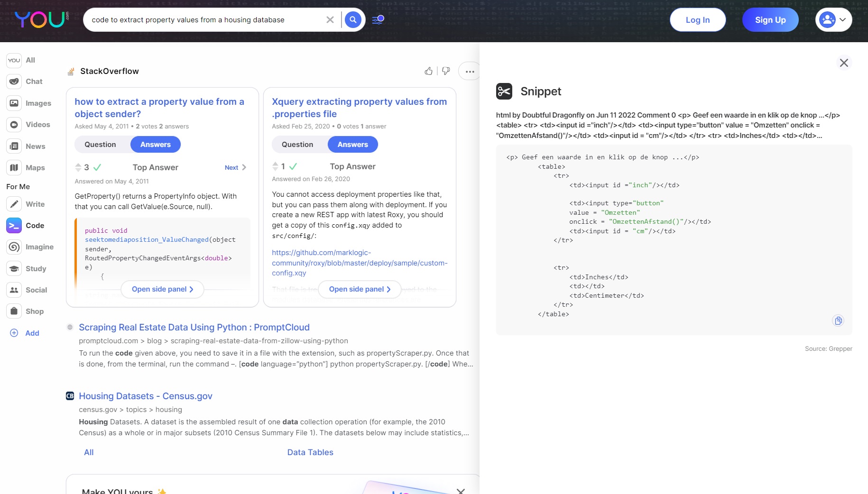
Task: Close the Snippet side panel
Action: (844, 63)
